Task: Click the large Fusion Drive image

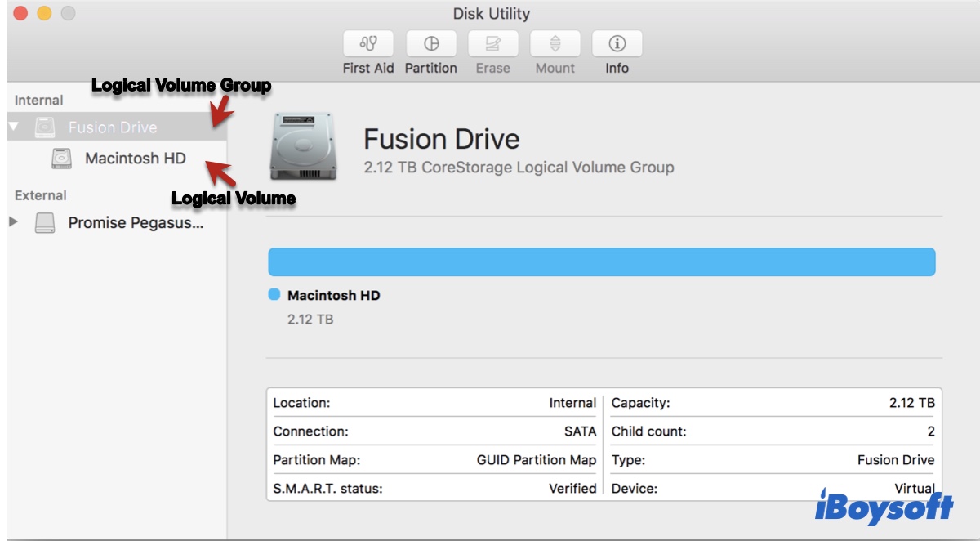Action: pos(303,146)
